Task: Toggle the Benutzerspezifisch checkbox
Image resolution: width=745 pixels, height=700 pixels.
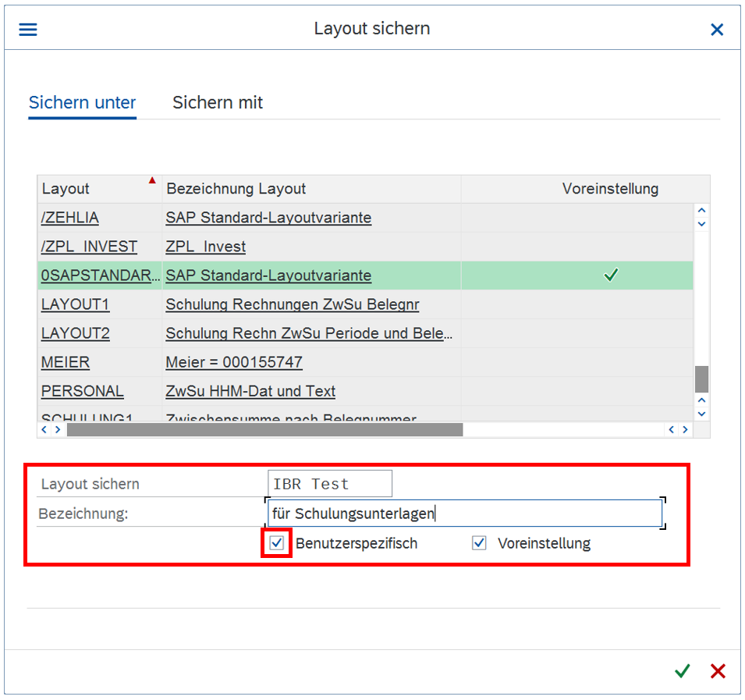Action: [x=277, y=543]
